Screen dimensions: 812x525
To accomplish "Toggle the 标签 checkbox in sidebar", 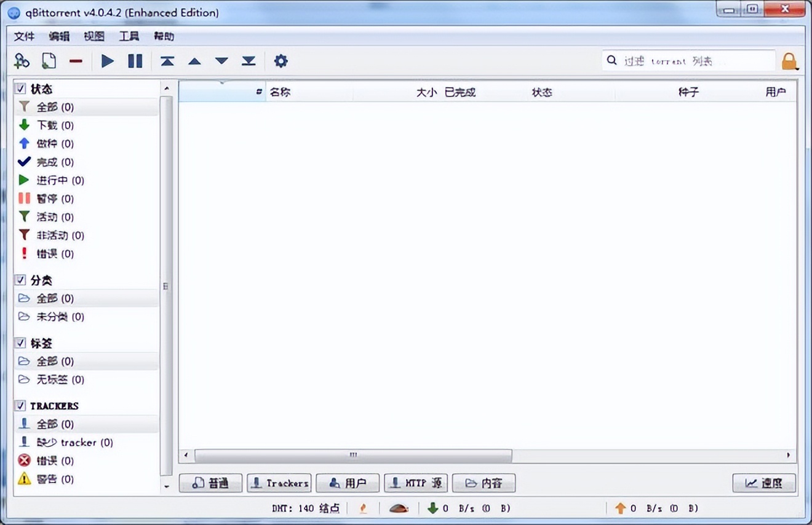I will coord(21,343).
